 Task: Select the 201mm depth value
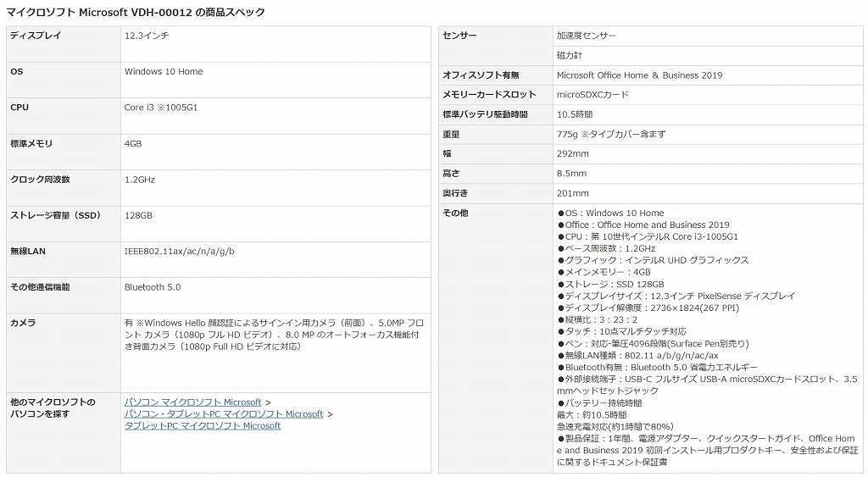[x=573, y=194]
